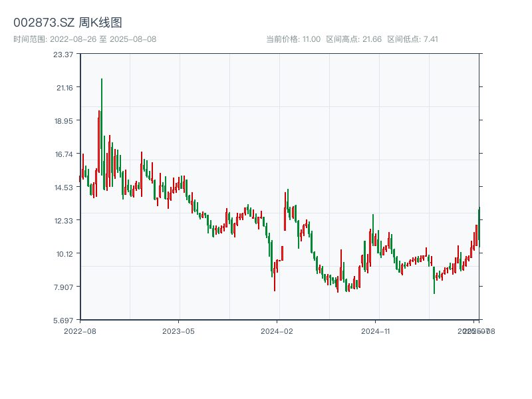Click the 2022-08 x-axis date label
The width and height of the screenshot is (532, 399).
tap(80, 331)
